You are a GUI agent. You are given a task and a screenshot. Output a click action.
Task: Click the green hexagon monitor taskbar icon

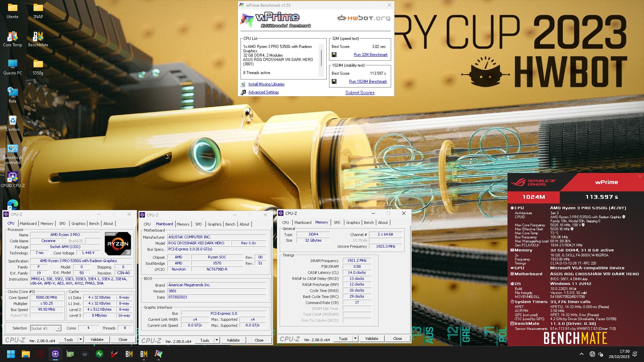click(99, 354)
